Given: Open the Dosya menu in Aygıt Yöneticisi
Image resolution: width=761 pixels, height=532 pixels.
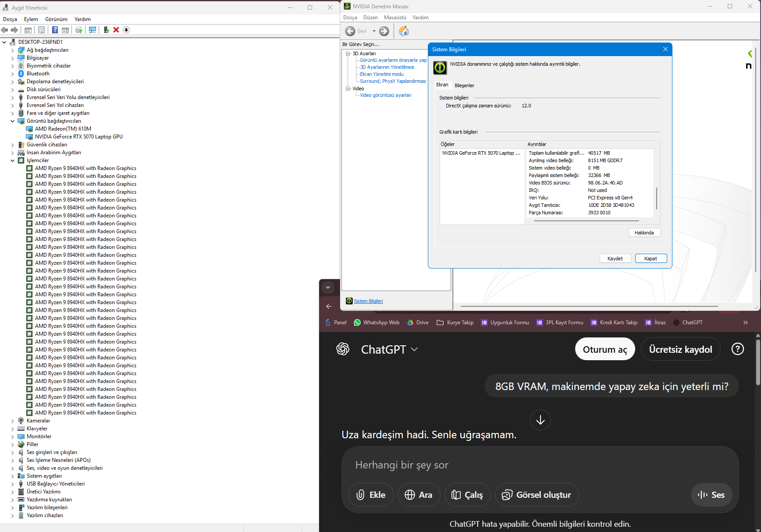Looking at the screenshot, I should point(10,19).
